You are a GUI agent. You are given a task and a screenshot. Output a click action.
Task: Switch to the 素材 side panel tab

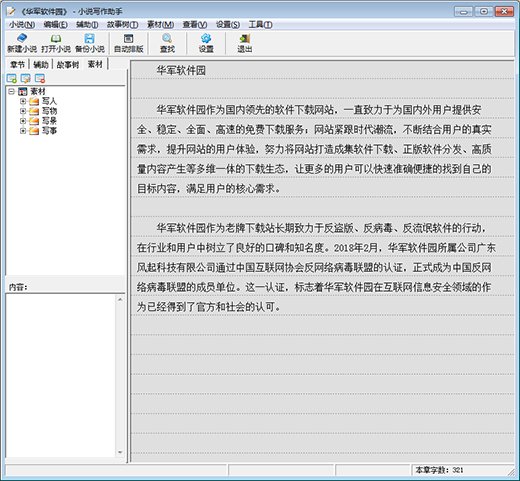point(95,64)
